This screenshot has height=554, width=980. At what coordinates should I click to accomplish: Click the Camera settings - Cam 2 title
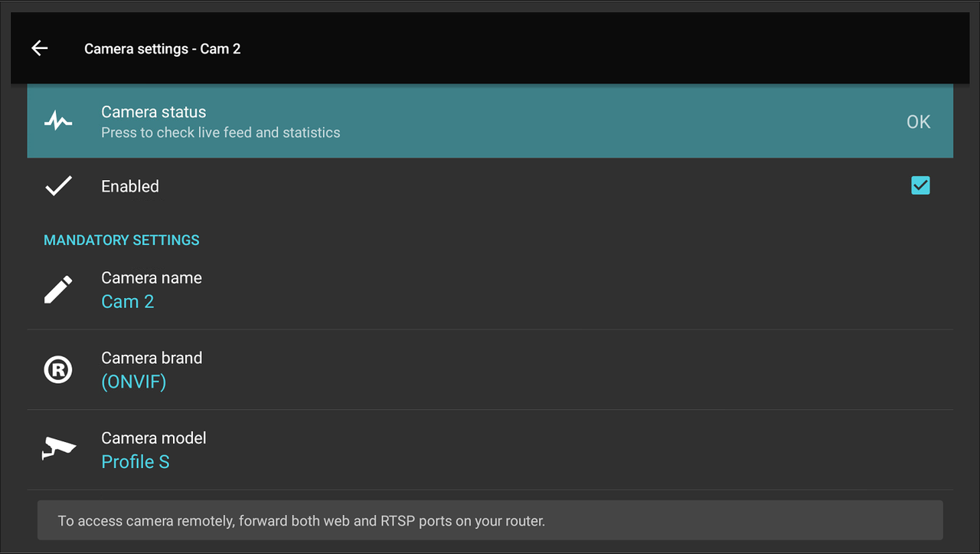coord(162,49)
